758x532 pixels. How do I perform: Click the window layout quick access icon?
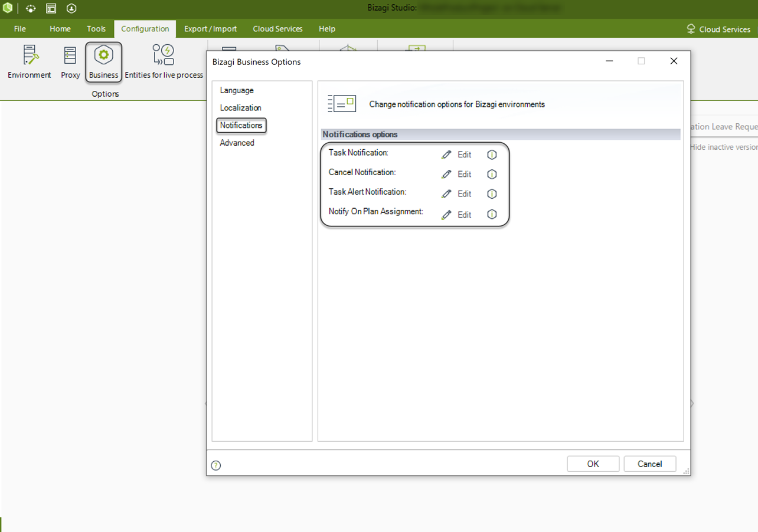click(x=51, y=9)
